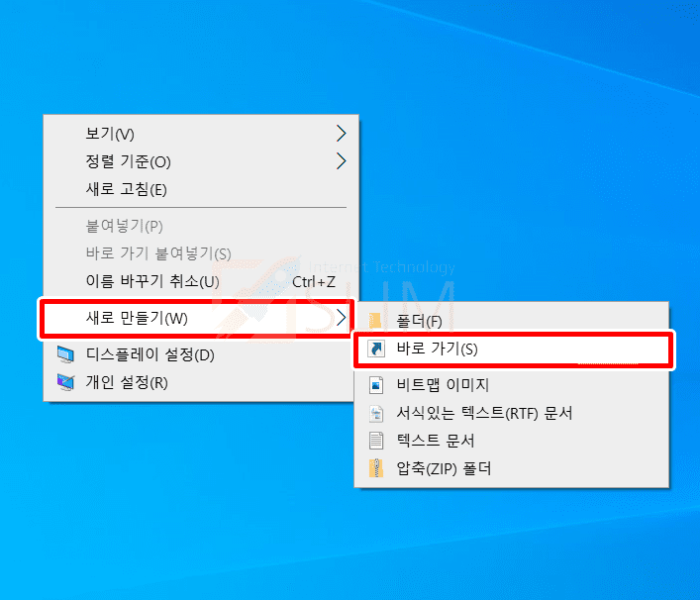Open 디스플레이 설정(D) from the menu
Screen dimensions: 700x600
(x=201, y=354)
